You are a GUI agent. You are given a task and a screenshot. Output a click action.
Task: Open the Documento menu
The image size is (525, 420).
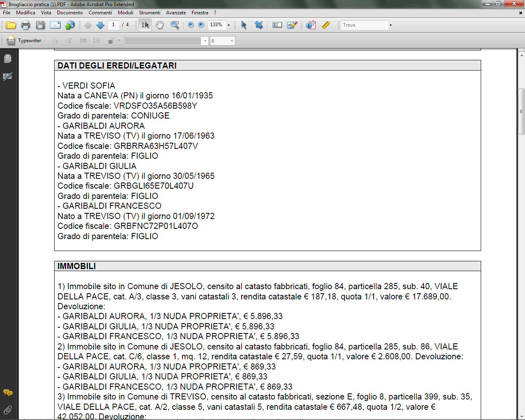(x=70, y=13)
